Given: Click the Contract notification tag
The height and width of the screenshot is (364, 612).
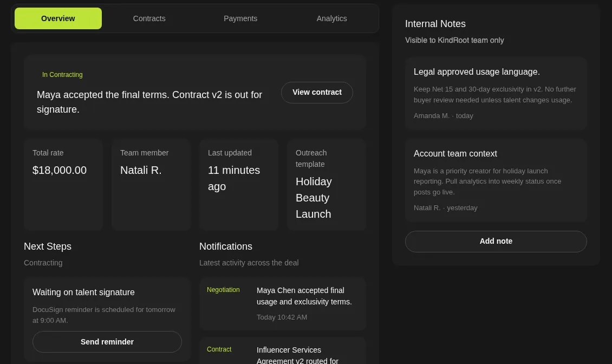Looking at the screenshot, I should tap(219, 349).
